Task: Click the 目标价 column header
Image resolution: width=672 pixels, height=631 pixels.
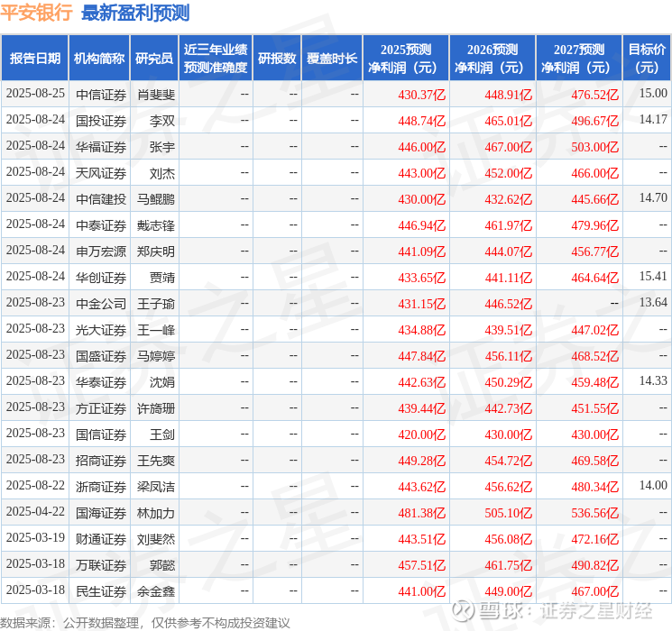Action: (647, 59)
